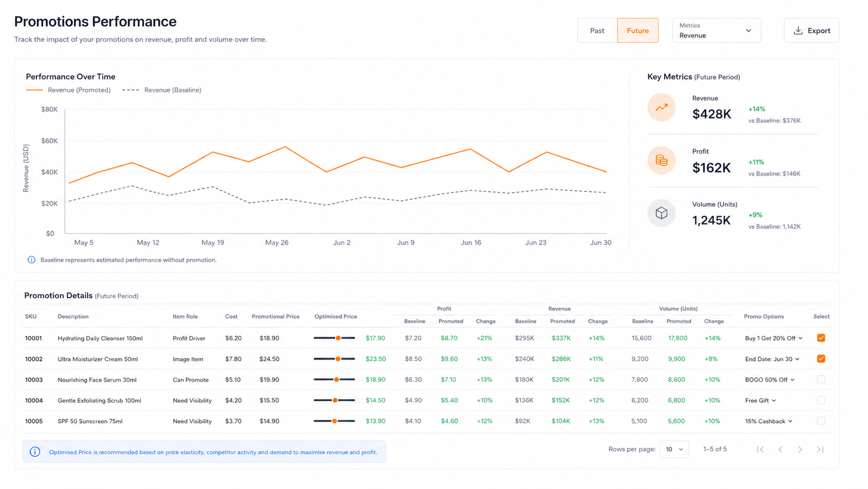This screenshot has height=489, width=868.
Task: Click the Can Promote role cell
Action: tap(191, 380)
